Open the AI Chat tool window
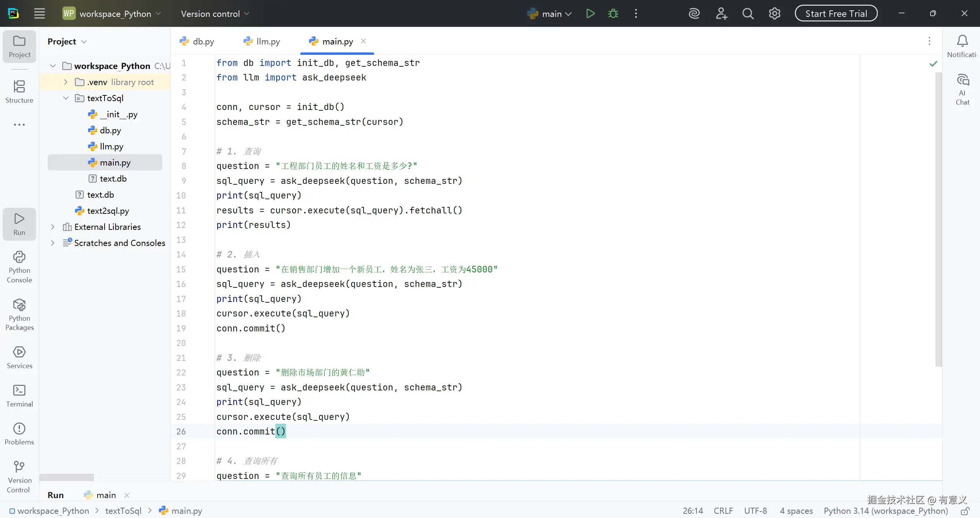This screenshot has width=980, height=518. coord(962,89)
